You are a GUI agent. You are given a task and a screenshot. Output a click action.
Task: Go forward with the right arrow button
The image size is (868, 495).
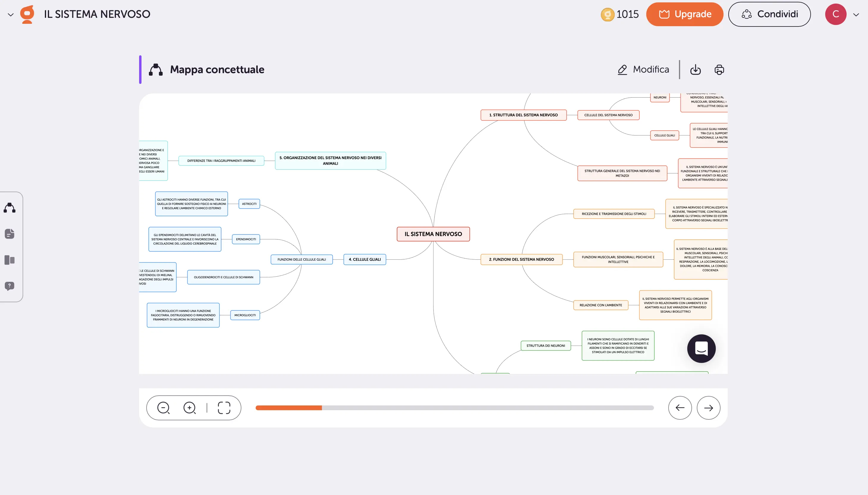pyautogui.click(x=709, y=408)
